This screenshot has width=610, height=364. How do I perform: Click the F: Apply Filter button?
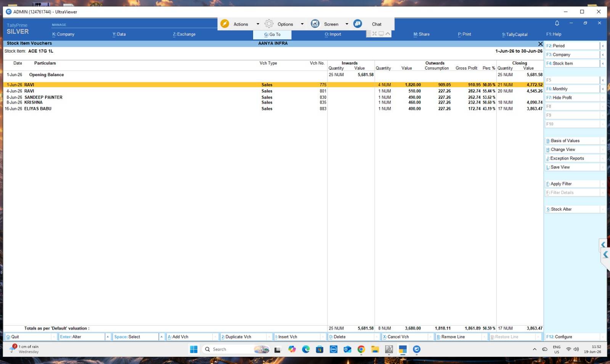tap(572, 184)
